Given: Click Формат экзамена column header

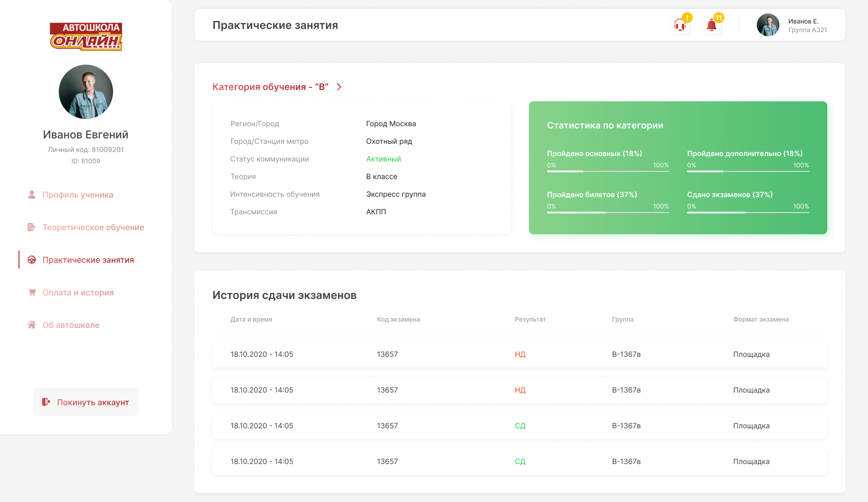Looking at the screenshot, I should 761,319.
